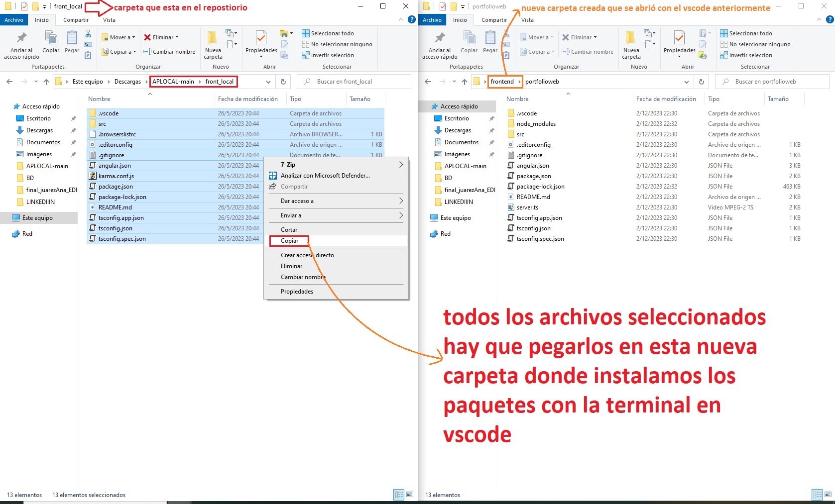Click Pegar ribbon icon in front_local window
The height and width of the screenshot is (504, 835).
(x=72, y=42)
